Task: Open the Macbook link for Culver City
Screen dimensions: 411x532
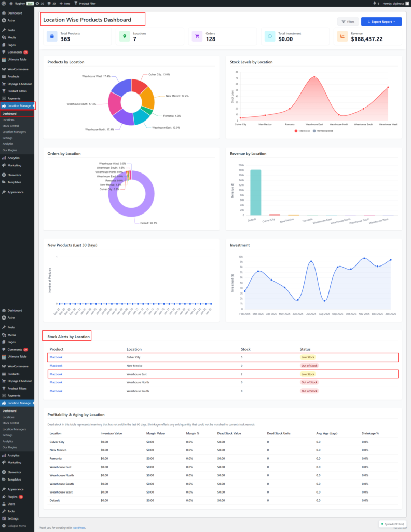Action: 56,357
